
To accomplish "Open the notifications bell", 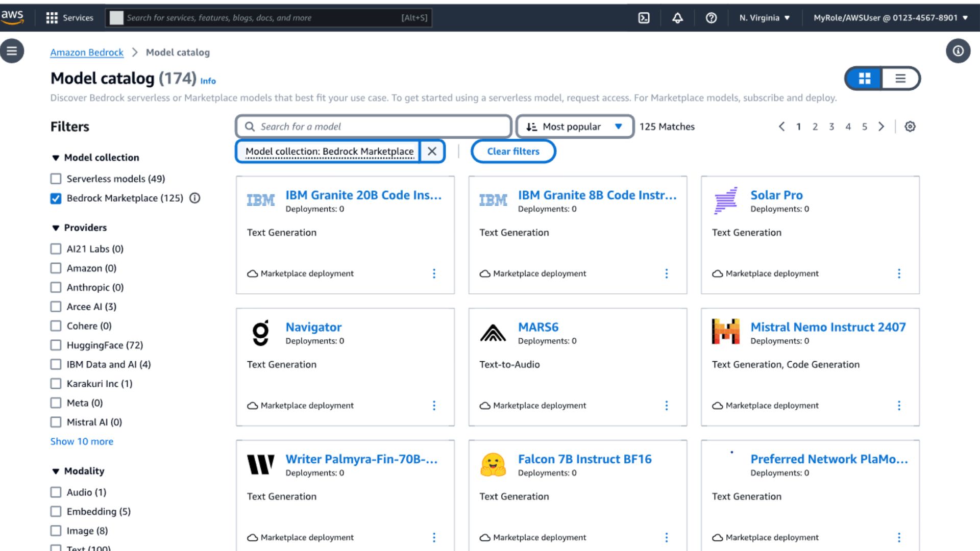I will (x=677, y=18).
